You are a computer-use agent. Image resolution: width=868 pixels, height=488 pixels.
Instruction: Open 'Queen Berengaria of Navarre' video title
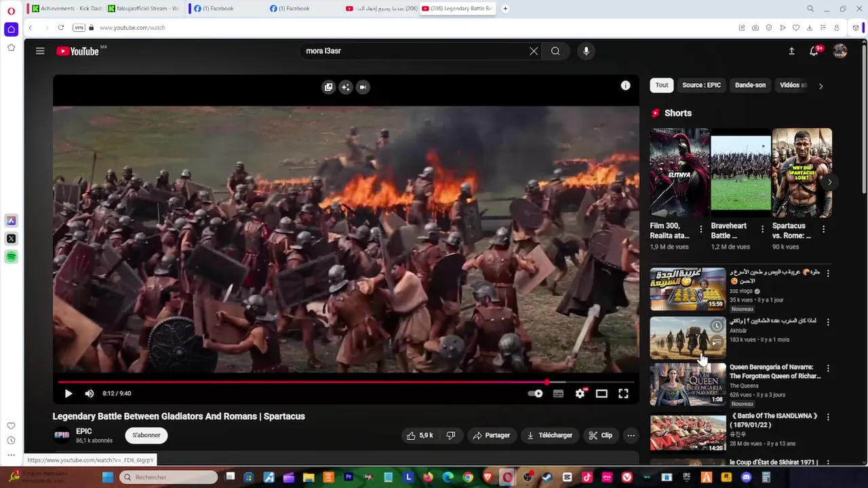[774, 371]
